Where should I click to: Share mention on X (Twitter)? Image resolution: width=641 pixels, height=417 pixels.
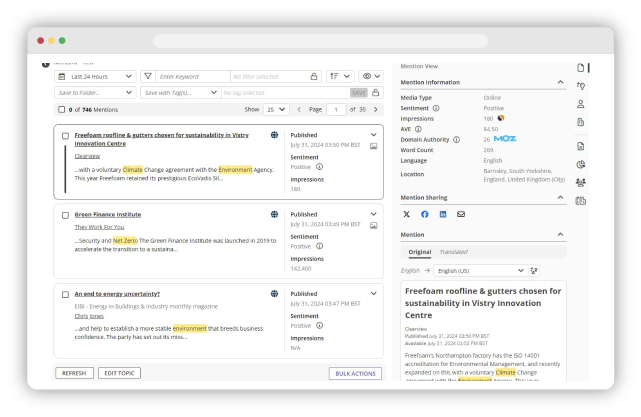406,214
